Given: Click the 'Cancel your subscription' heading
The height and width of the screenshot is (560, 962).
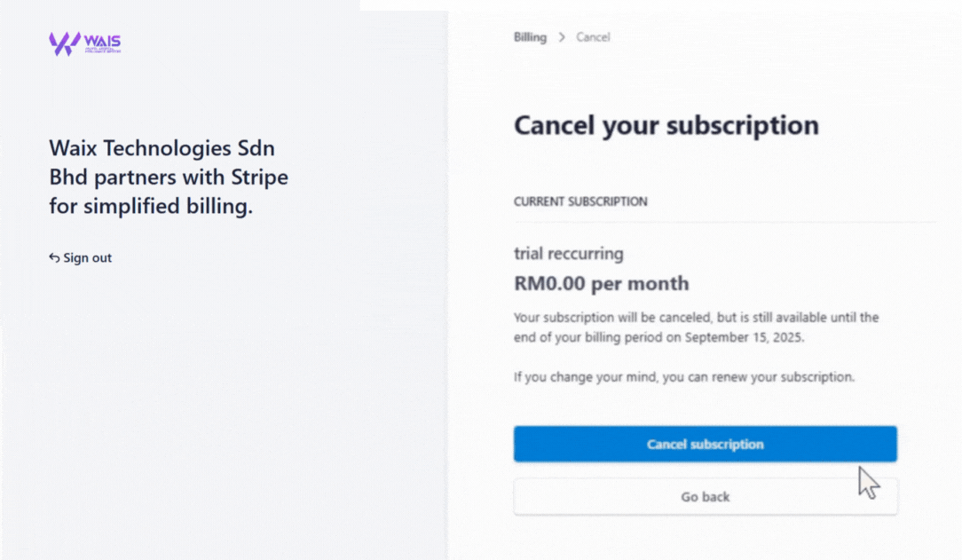Looking at the screenshot, I should click(x=666, y=125).
